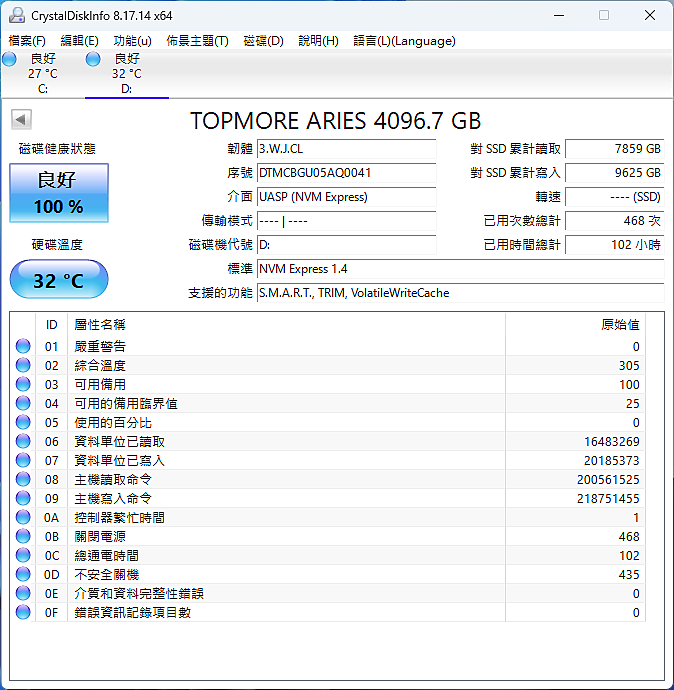Image resolution: width=674 pixels, height=690 pixels.
Task: Click the status orb for attribute 05 使用的百分比
Action: (x=23, y=422)
